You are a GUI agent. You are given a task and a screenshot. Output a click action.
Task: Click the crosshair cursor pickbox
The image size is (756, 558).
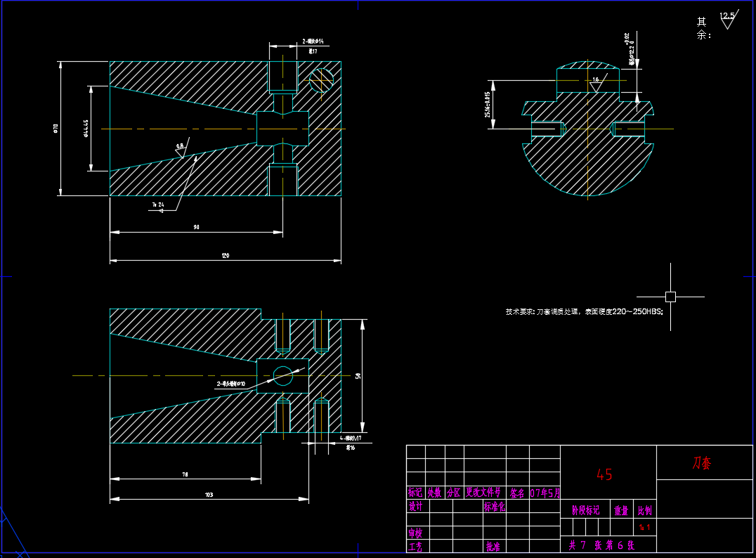click(670, 297)
